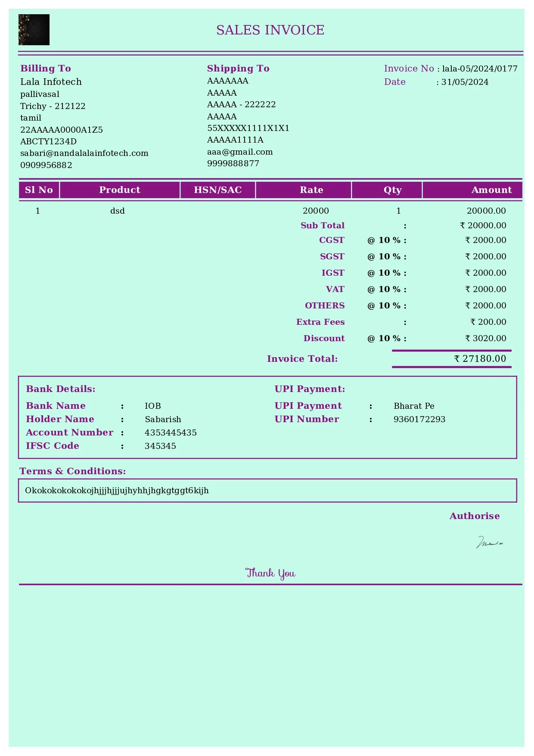Click the product name dsd
This screenshot has height=756, width=534.
click(x=117, y=211)
